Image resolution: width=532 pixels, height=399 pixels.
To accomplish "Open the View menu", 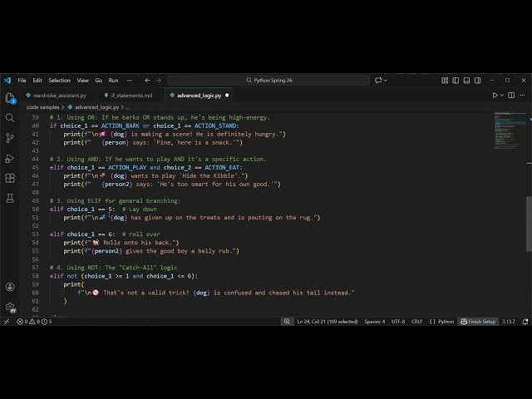I will [83, 81].
